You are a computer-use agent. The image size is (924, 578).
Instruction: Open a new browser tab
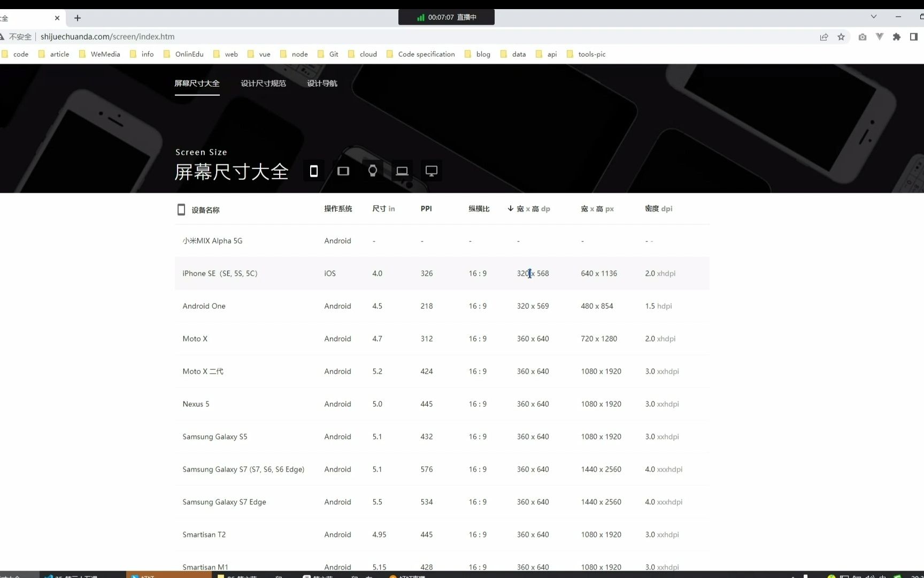[x=78, y=18]
